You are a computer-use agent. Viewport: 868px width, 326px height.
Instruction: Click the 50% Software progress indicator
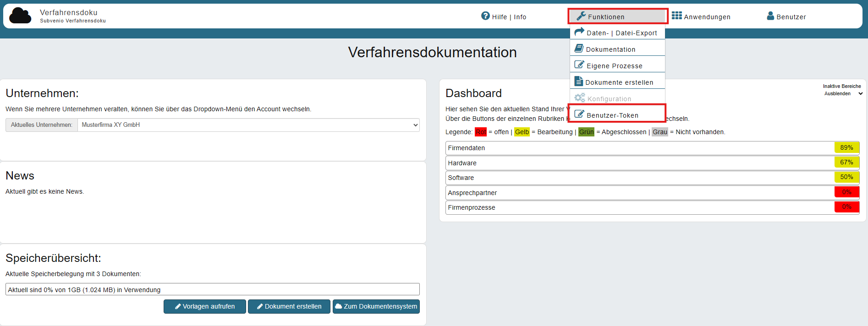(846, 177)
